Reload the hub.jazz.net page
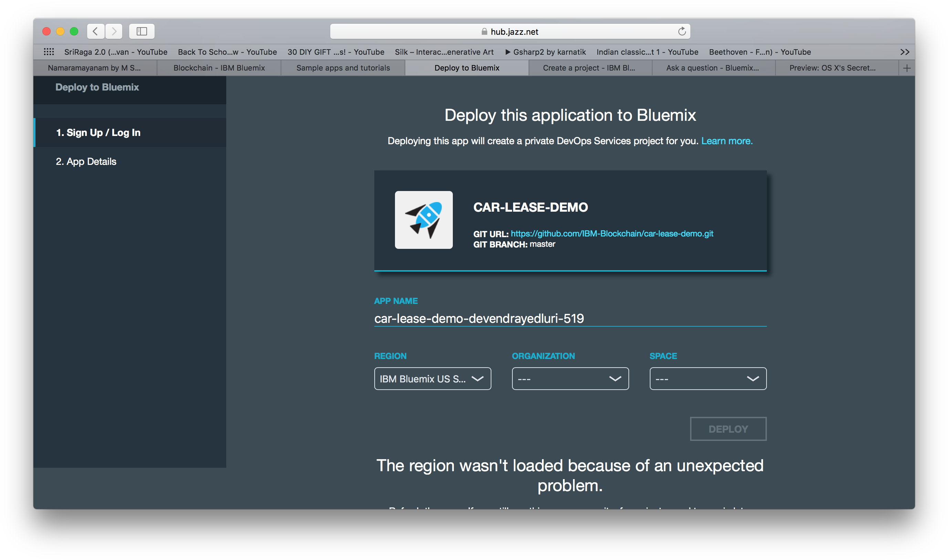Viewport: 948px width, 560px height. [x=681, y=31]
